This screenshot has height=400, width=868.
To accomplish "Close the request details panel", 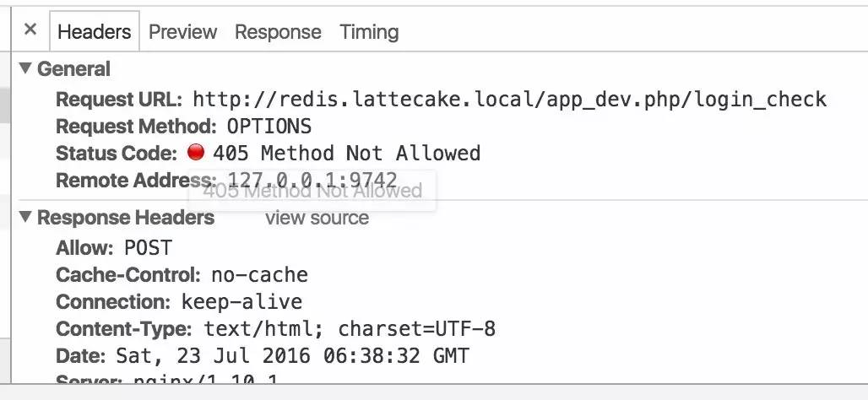I will point(30,30).
